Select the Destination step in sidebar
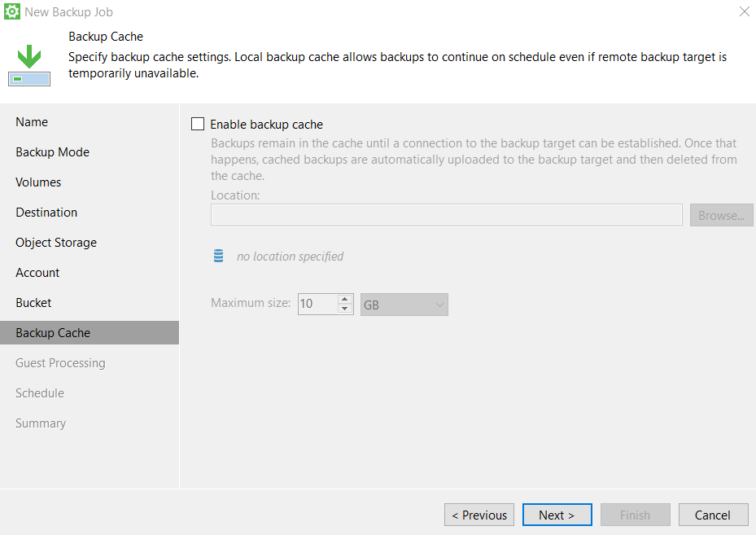Viewport: 756px width, 535px height. tap(46, 213)
